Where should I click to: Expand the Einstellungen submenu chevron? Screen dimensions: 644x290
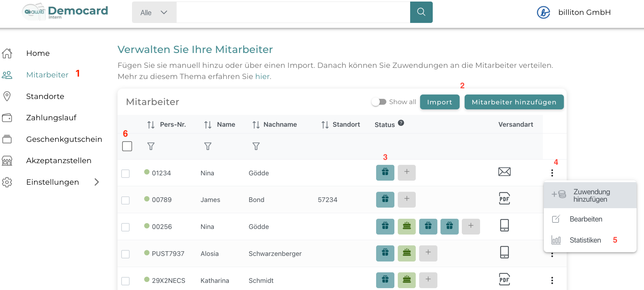pos(97,182)
